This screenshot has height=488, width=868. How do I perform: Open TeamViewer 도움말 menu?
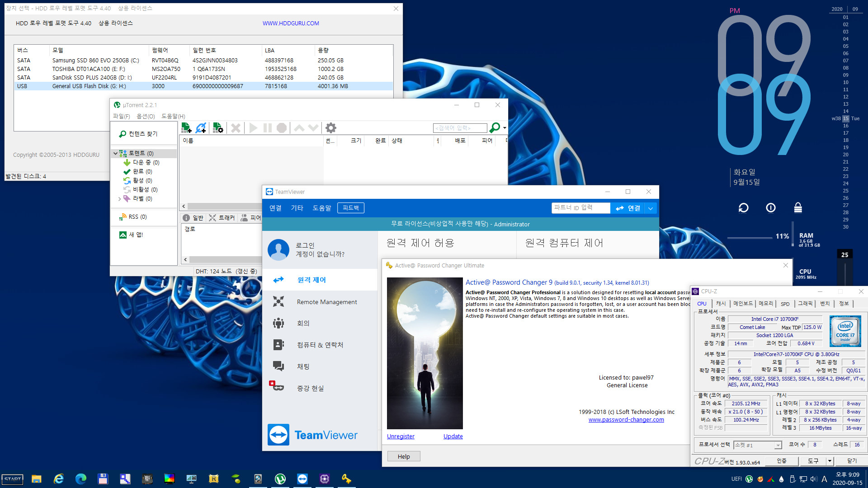[322, 208]
